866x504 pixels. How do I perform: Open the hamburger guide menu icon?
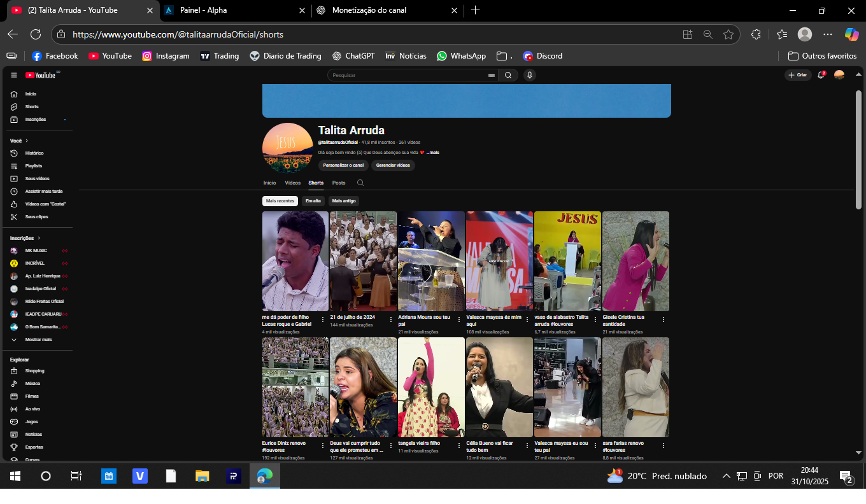click(x=14, y=75)
